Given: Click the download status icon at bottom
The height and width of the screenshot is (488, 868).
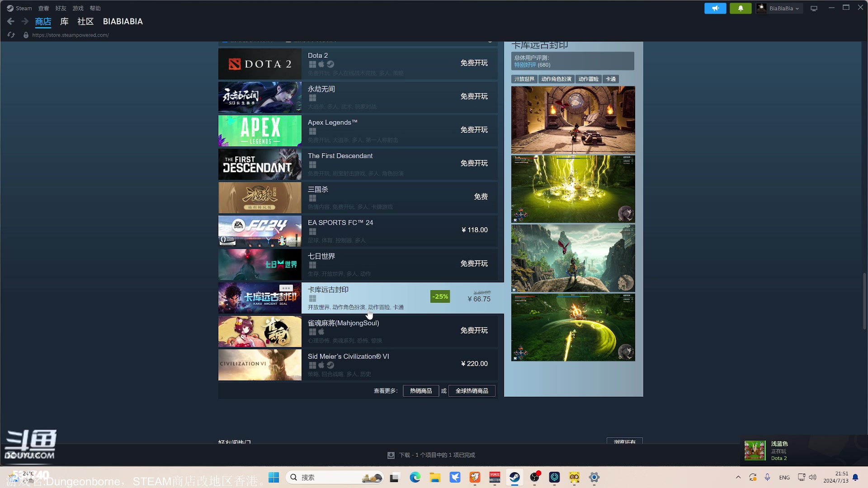Looking at the screenshot, I should coord(391,455).
